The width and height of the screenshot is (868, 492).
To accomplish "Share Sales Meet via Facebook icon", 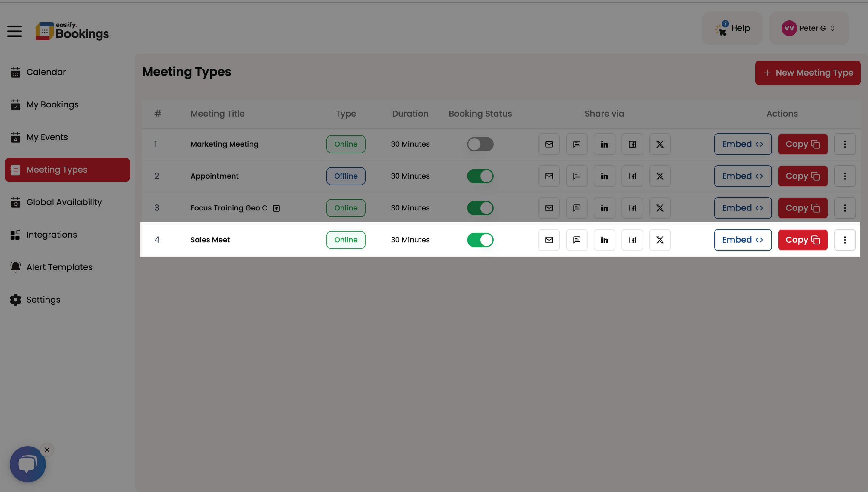I will click(x=632, y=240).
